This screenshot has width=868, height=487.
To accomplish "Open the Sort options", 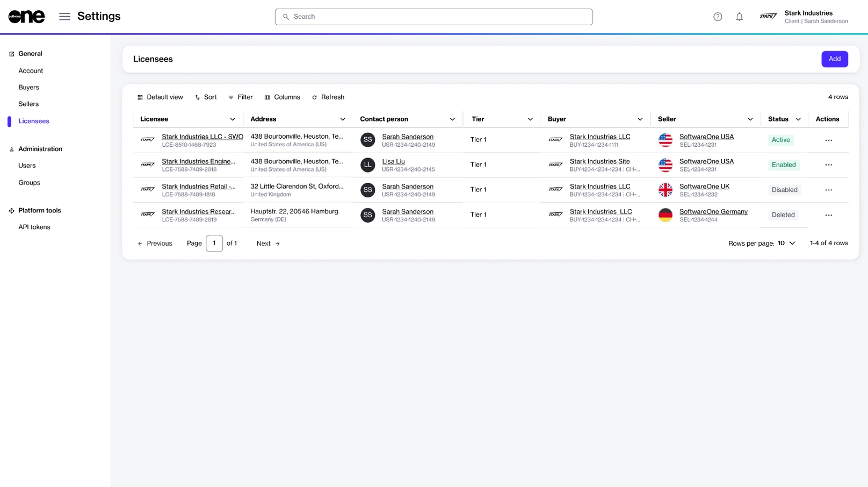I will click(206, 97).
